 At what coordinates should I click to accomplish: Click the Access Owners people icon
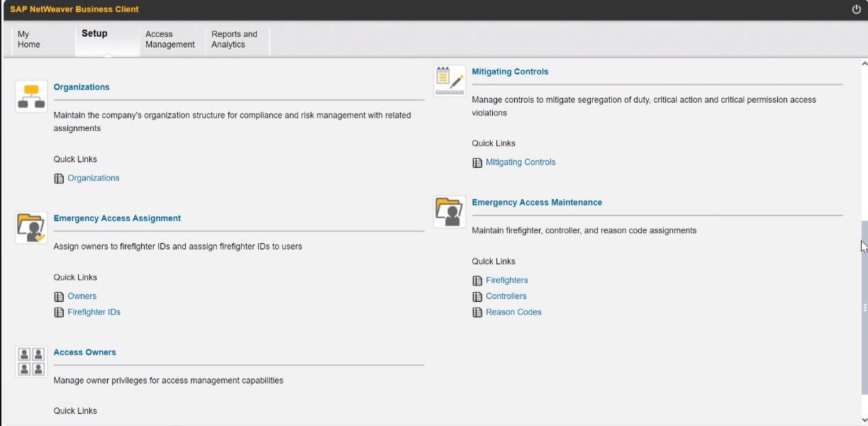31,361
